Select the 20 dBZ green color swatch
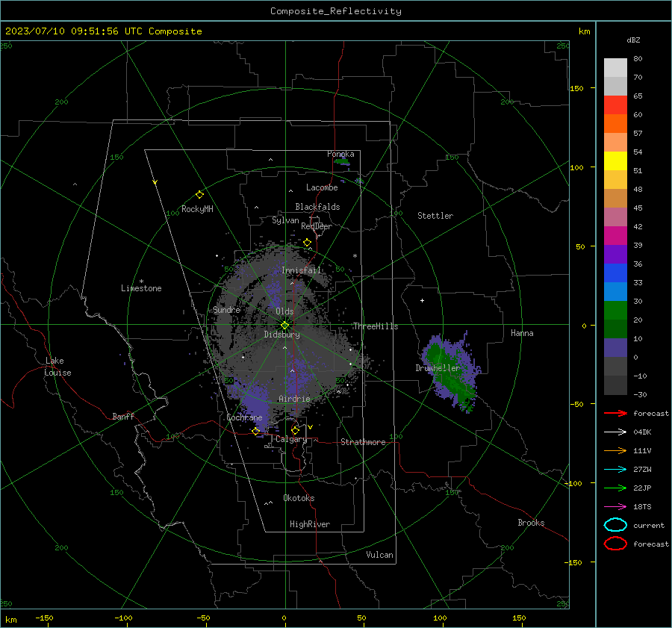Screen dimensions: 672x628 click(x=615, y=311)
